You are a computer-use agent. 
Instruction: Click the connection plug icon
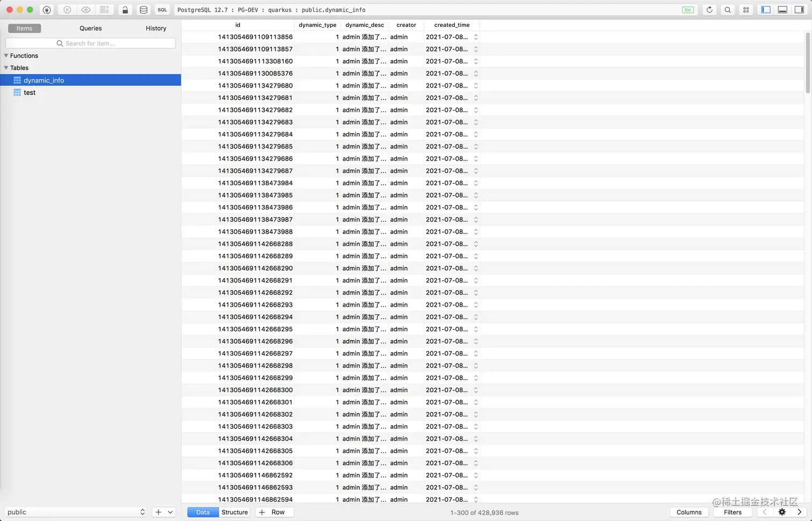[x=47, y=10]
